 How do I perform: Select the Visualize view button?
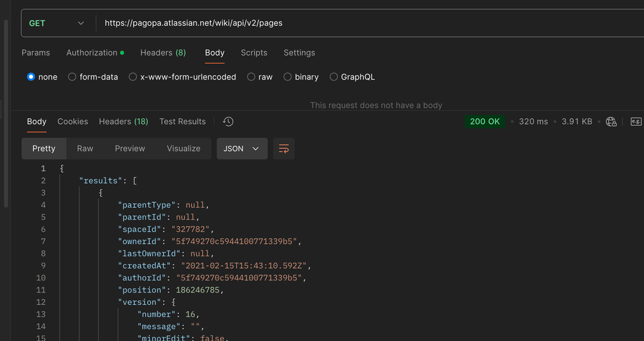click(184, 149)
